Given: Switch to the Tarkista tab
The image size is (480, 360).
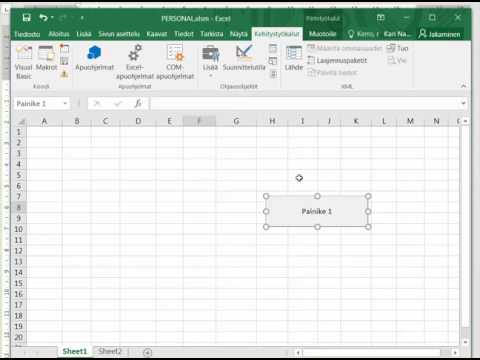Looking at the screenshot, I should [212, 34].
